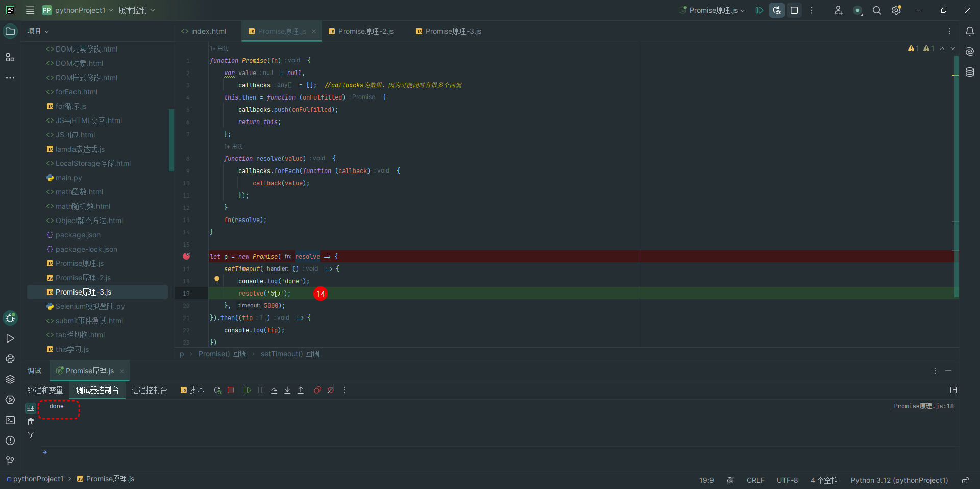Screen dimensions: 980x489
Task: Pause program in debug toolbar
Action: click(x=261, y=390)
